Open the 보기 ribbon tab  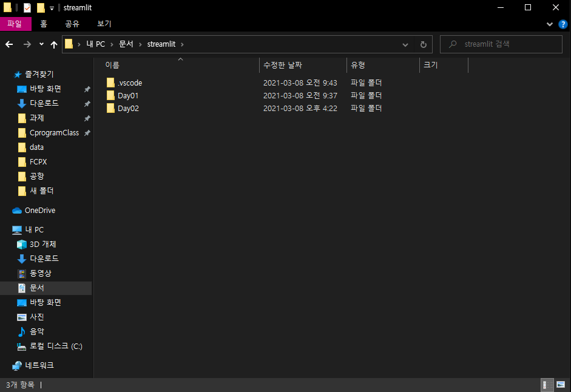coord(104,24)
